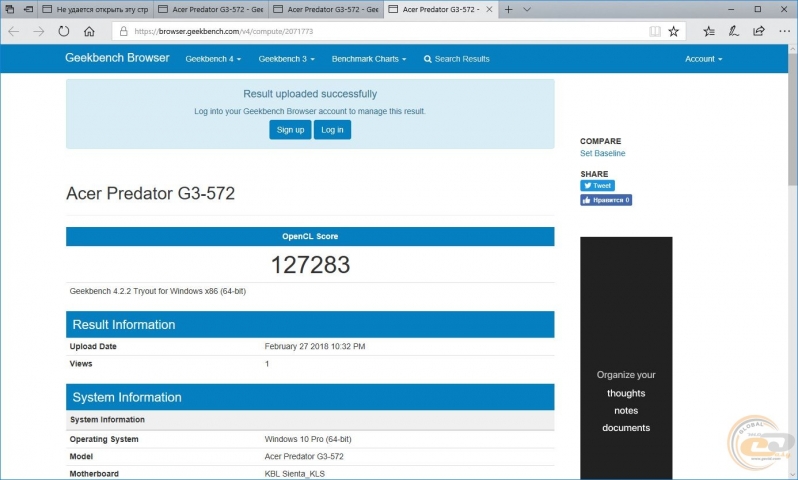Click the KBL Sienta_KLS motherboard value
This screenshot has height=480, width=798.
[294, 474]
